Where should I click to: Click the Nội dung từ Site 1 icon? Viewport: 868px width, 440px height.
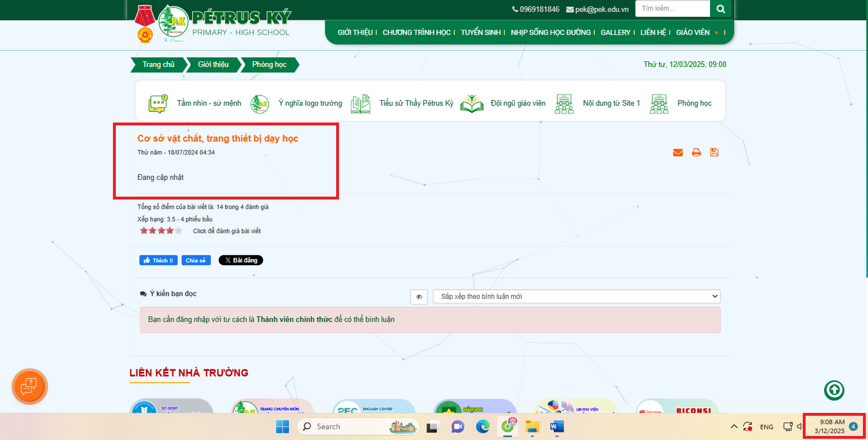point(564,103)
